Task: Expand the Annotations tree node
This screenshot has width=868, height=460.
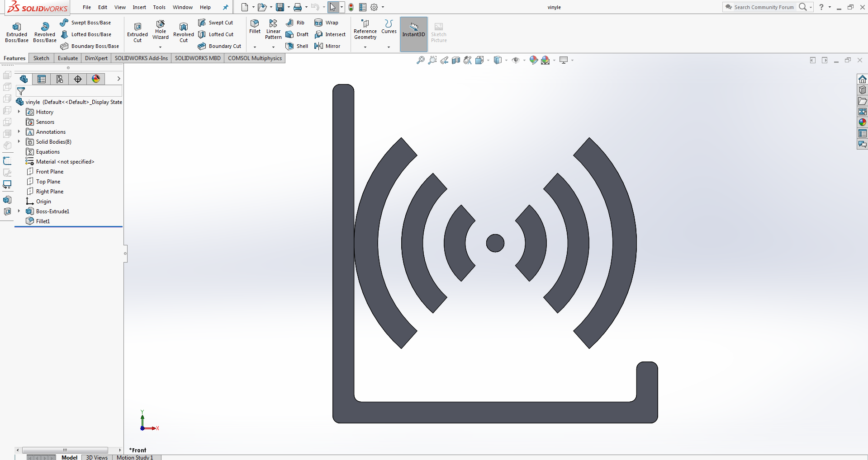Action: click(x=19, y=131)
